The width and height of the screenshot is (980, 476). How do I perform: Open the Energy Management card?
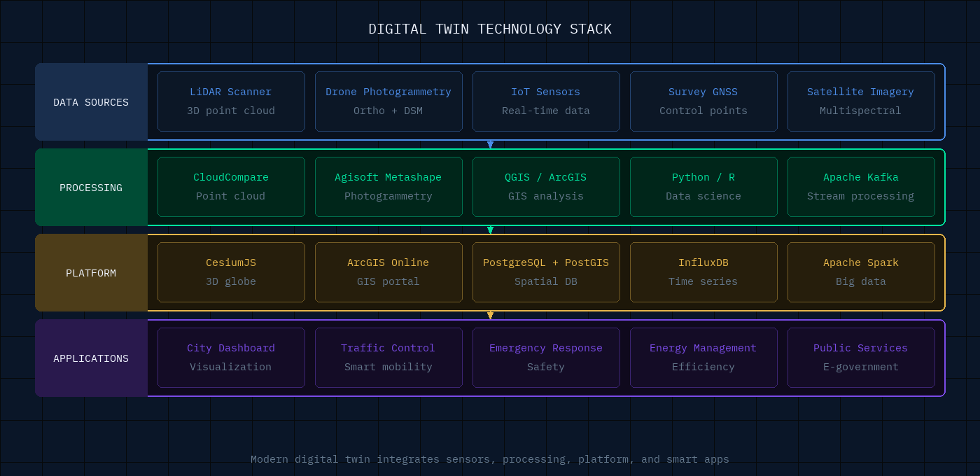click(703, 358)
